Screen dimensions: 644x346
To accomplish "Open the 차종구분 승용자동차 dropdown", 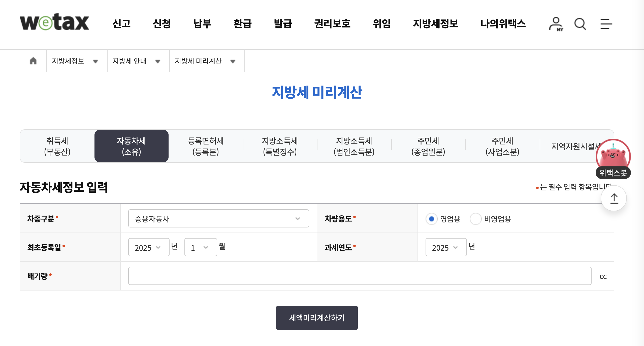I will (218, 218).
